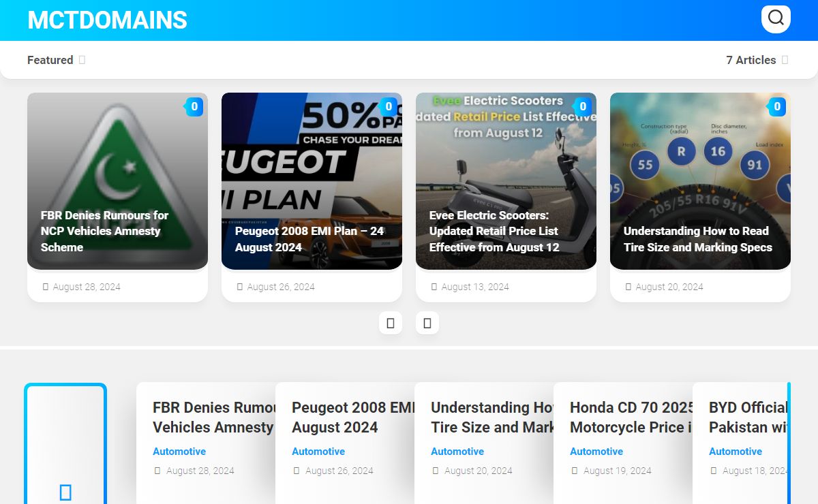Click the August 28, 2024 date on featured card
Image resolution: width=818 pixels, height=504 pixels.
(87, 287)
